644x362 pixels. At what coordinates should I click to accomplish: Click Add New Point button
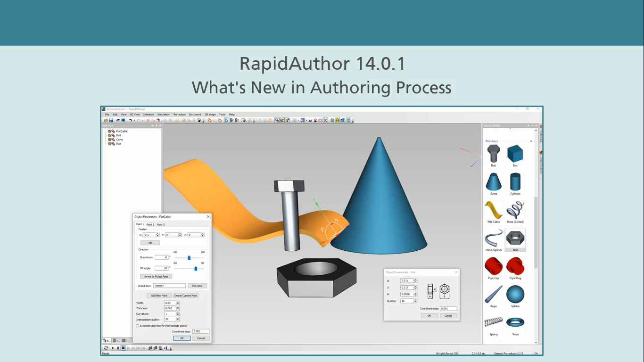click(x=159, y=296)
